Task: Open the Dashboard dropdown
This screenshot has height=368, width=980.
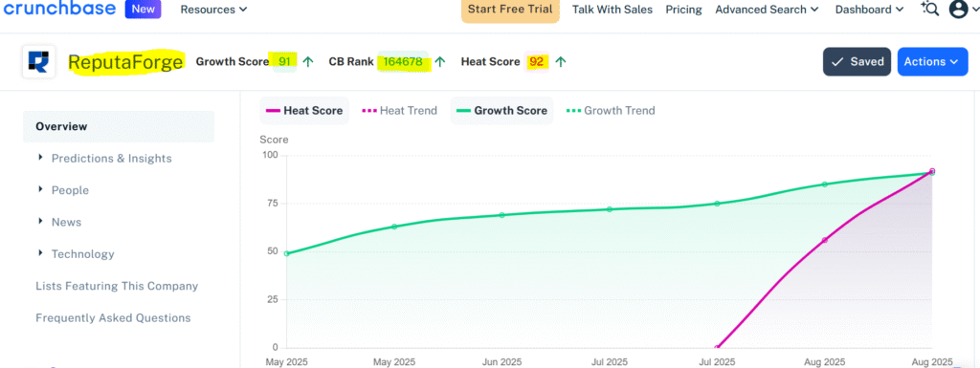Action: point(869,10)
